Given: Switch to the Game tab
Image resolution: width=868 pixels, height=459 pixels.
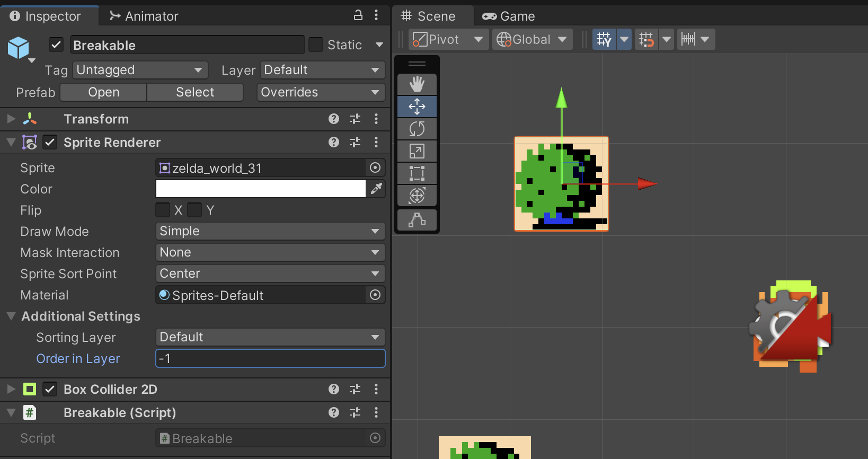Looking at the screenshot, I should pyautogui.click(x=509, y=16).
